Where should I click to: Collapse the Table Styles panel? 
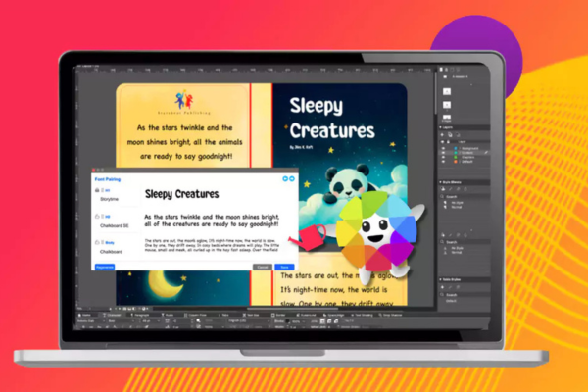coord(441,279)
